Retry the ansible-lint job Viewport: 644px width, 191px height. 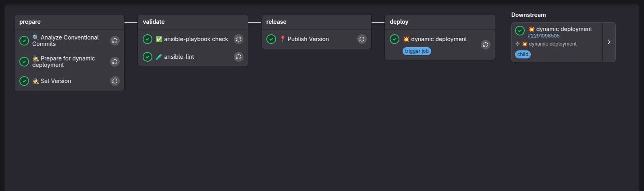pyautogui.click(x=239, y=57)
